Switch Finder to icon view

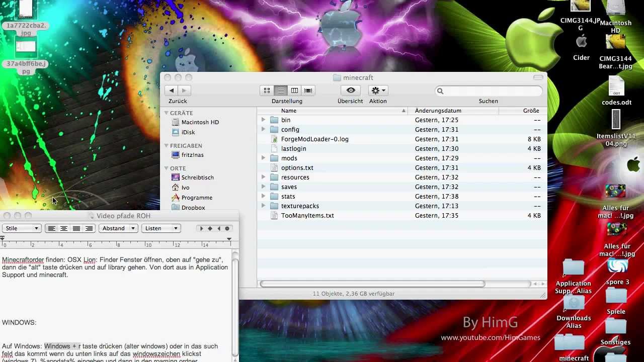[x=267, y=90]
